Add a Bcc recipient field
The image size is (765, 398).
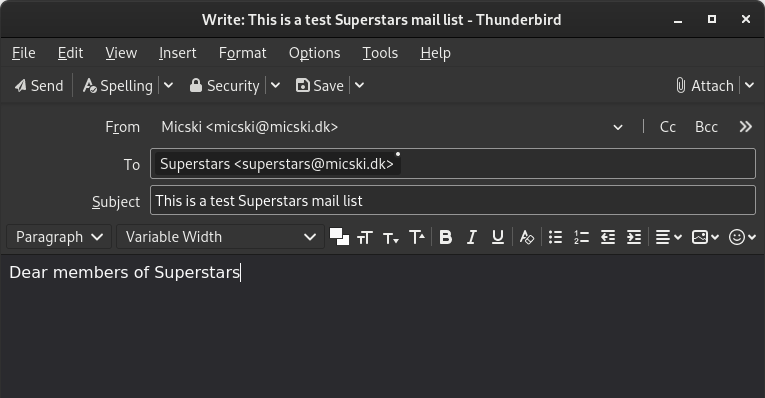click(706, 127)
